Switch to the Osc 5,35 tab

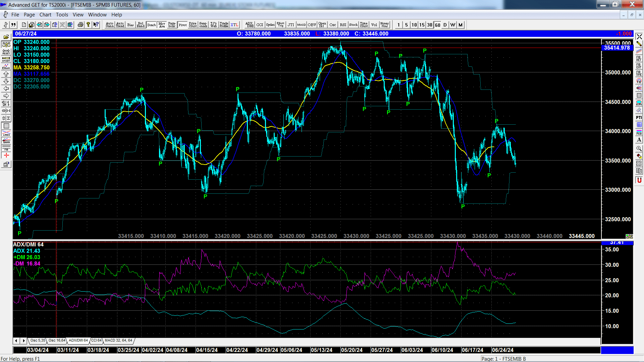(x=38, y=341)
